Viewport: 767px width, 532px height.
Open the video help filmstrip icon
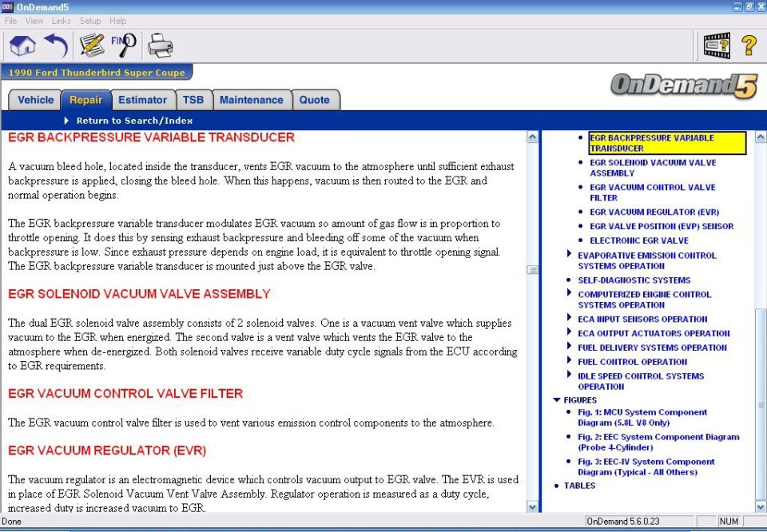point(717,46)
